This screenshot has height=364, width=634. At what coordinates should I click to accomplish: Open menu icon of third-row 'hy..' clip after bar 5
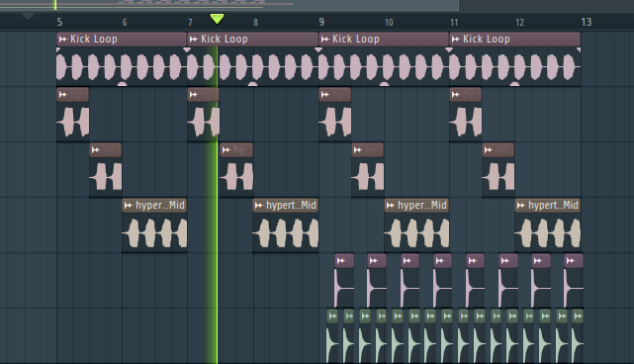coord(95,150)
